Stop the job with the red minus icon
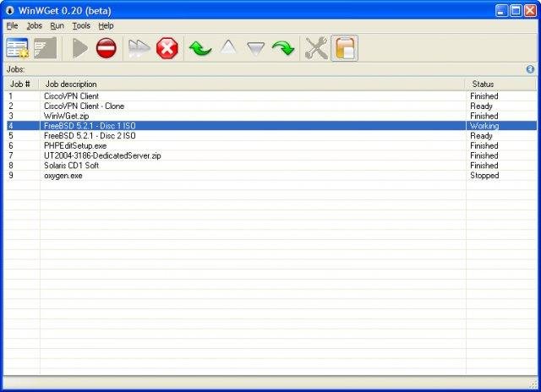 [107, 48]
